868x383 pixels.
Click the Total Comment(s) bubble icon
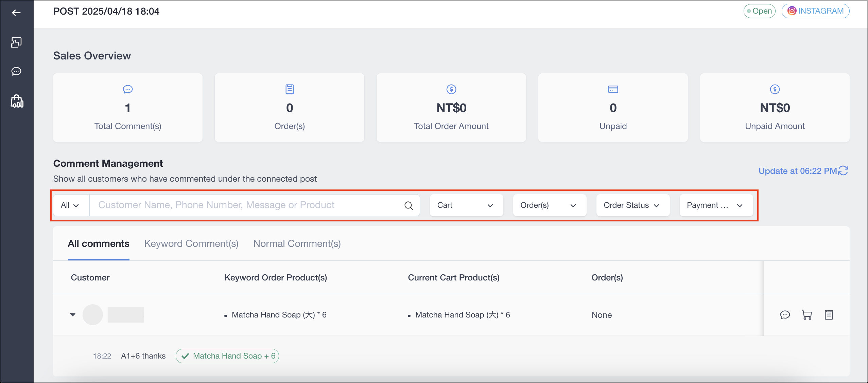coord(128,89)
